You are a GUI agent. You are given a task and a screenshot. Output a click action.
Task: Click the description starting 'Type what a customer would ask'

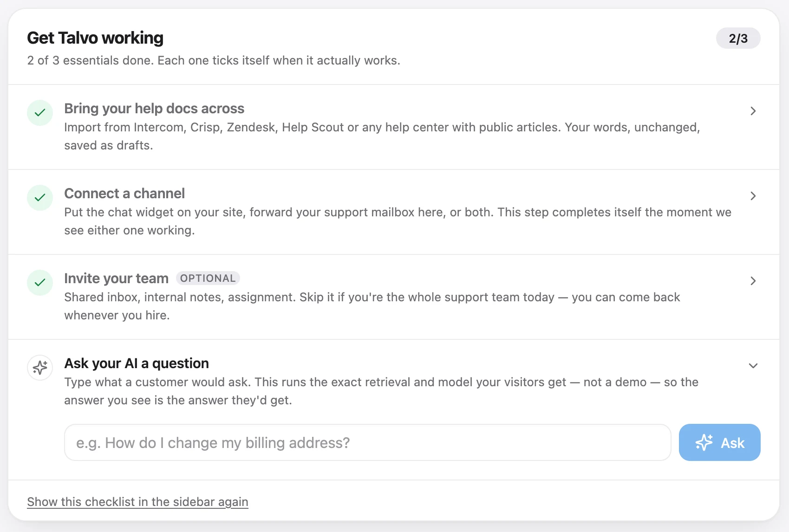coord(381,391)
